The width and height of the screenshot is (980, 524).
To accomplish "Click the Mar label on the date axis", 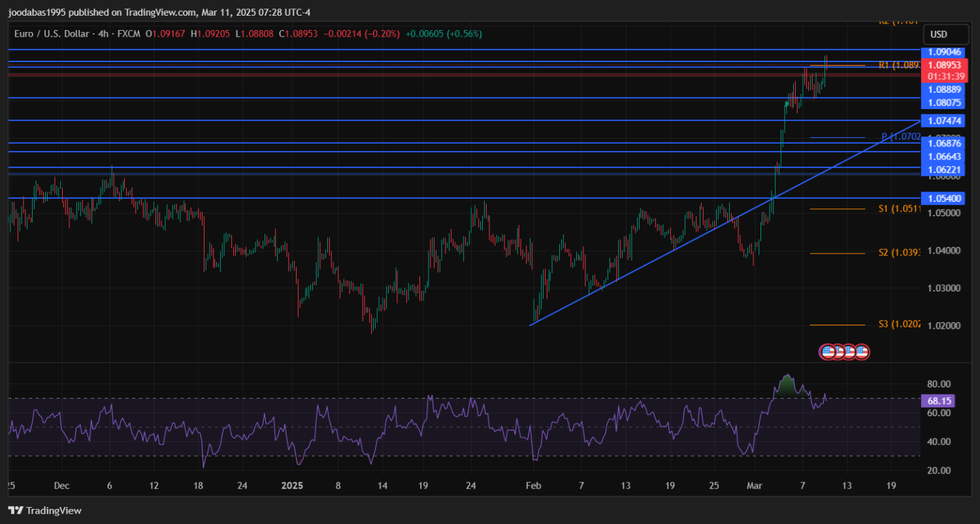I will (754, 486).
